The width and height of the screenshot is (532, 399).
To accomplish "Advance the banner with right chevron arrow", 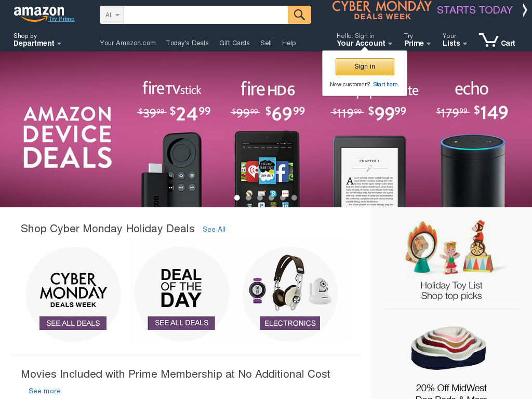I will click(x=525, y=10).
